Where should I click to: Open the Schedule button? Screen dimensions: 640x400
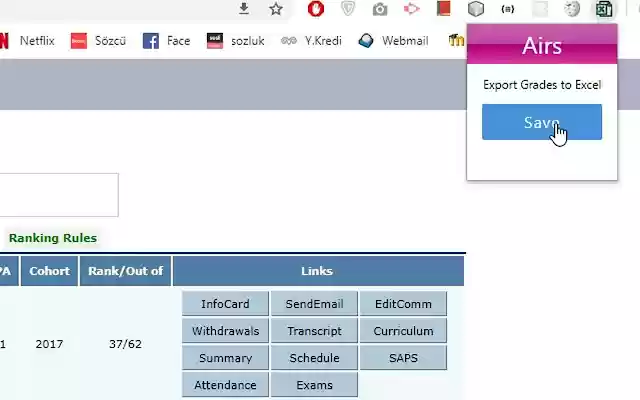[x=314, y=358]
